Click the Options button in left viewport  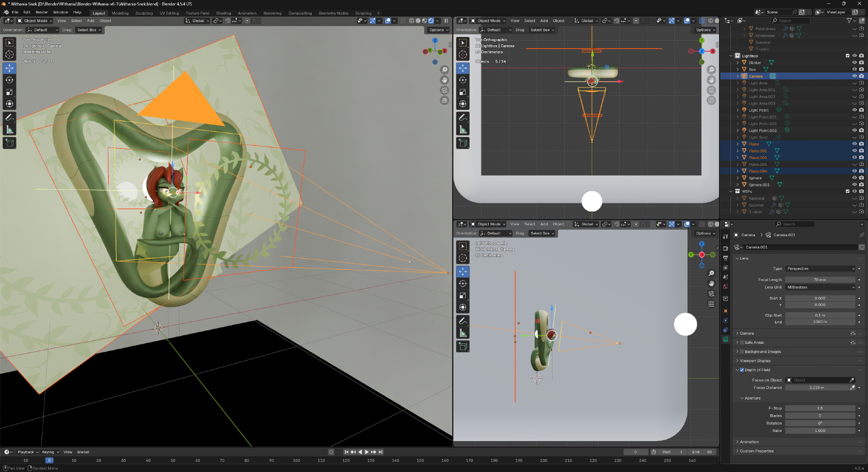tap(438, 30)
